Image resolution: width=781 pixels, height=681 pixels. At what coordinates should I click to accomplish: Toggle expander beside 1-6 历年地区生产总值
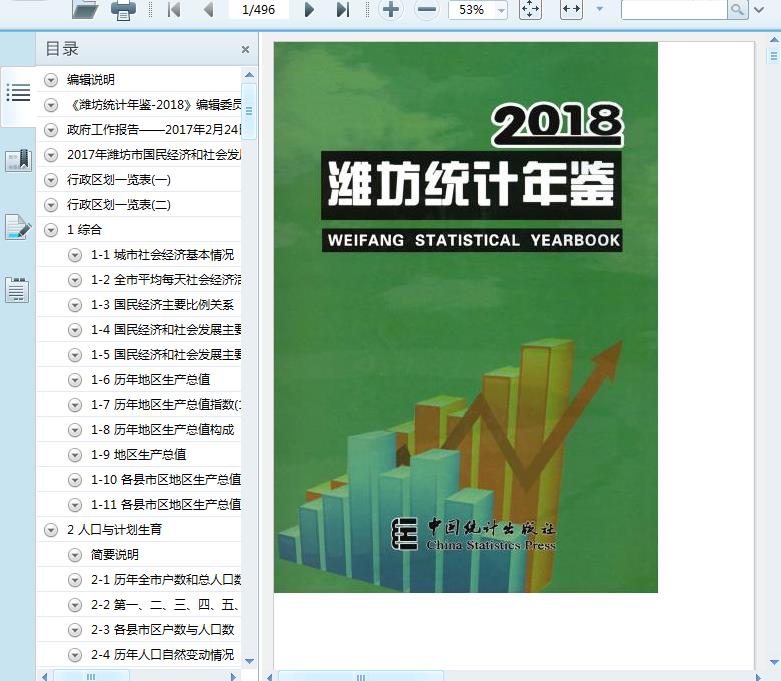75,380
